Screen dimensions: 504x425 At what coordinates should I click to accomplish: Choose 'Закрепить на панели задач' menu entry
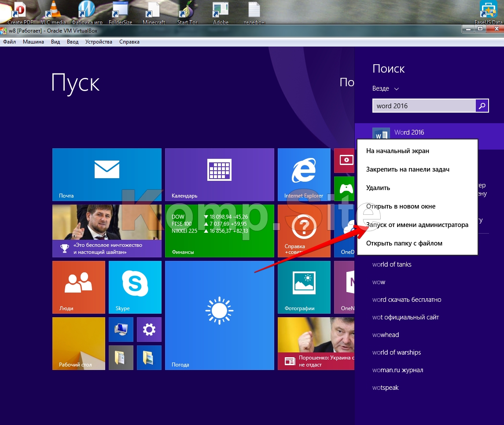pos(417,169)
